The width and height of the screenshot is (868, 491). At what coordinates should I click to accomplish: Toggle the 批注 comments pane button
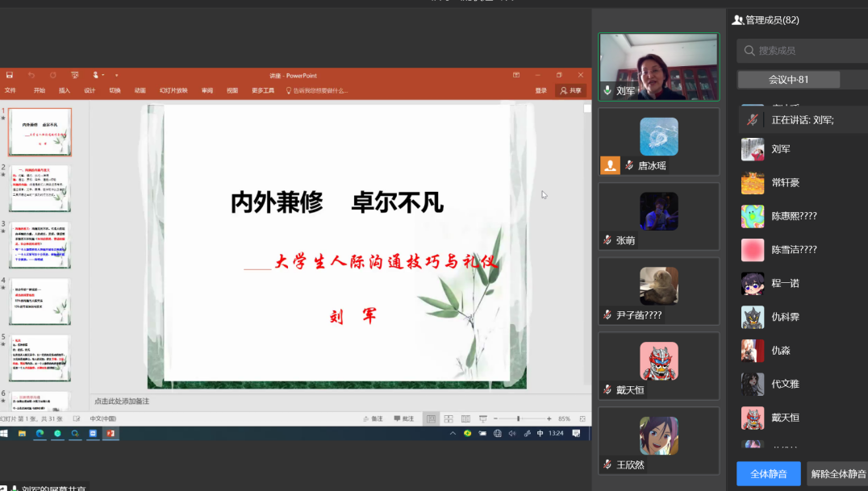[x=403, y=418]
